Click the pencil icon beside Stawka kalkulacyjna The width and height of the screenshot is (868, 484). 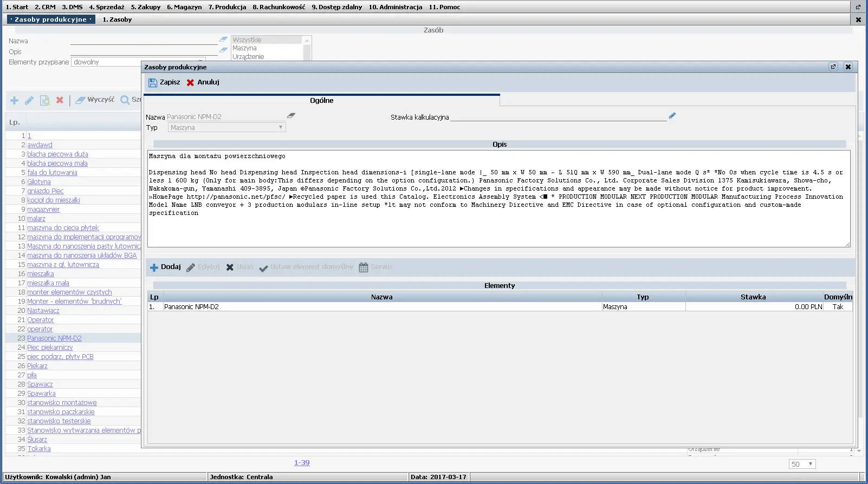point(672,116)
